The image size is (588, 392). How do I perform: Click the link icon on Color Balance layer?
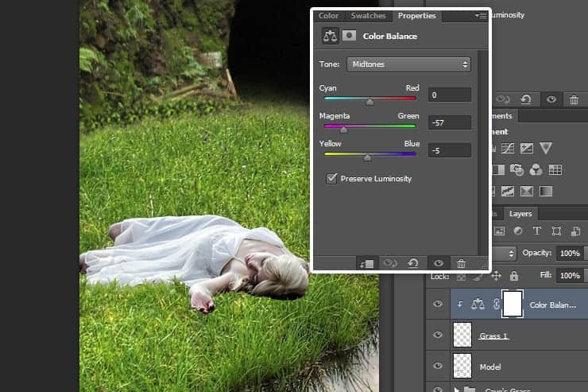click(496, 305)
